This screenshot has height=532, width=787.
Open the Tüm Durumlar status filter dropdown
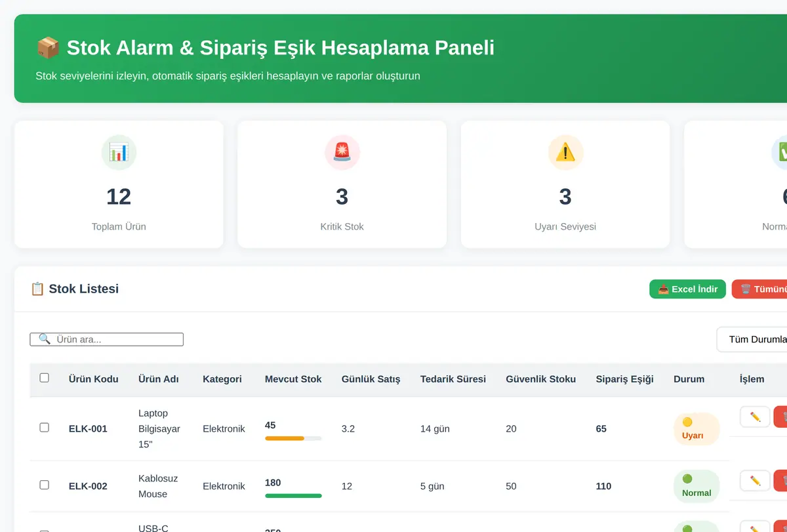752,339
